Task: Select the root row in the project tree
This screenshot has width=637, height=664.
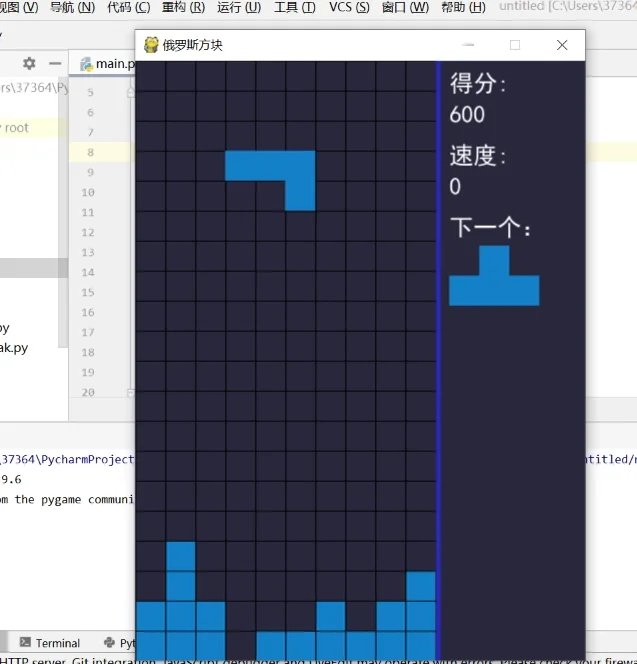Action: (x=34, y=128)
